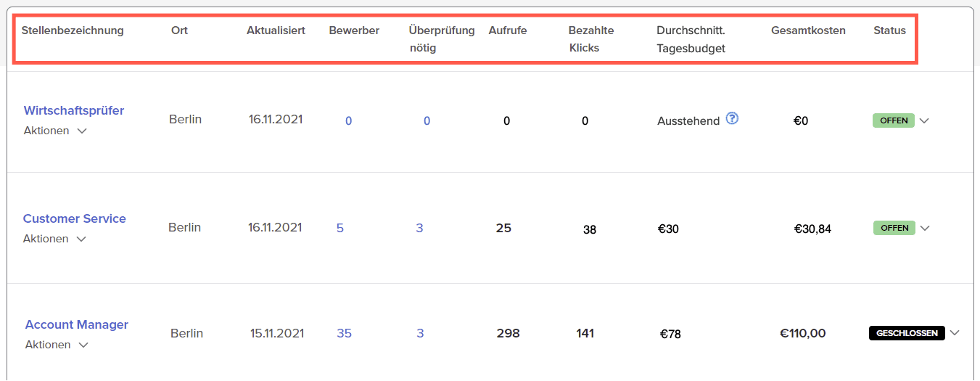View the 35 Bewerber for Account Manager
The height and width of the screenshot is (381, 980).
[345, 333]
